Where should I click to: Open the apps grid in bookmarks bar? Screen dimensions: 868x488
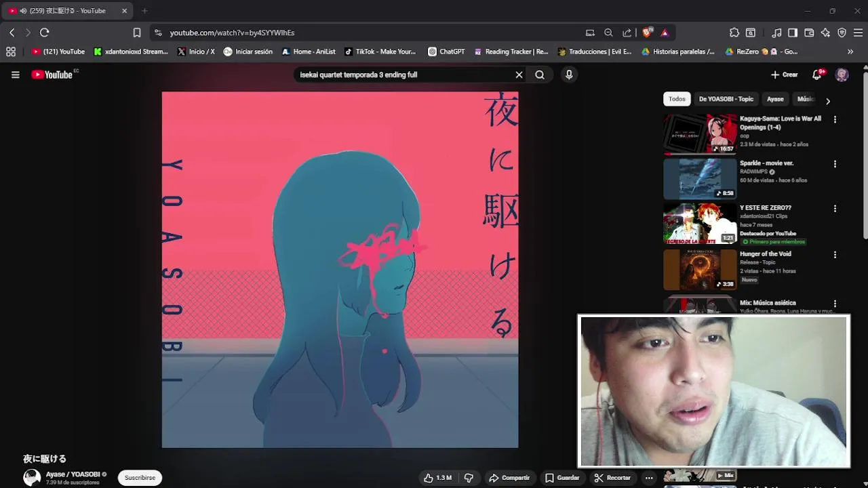pos(11,52)
